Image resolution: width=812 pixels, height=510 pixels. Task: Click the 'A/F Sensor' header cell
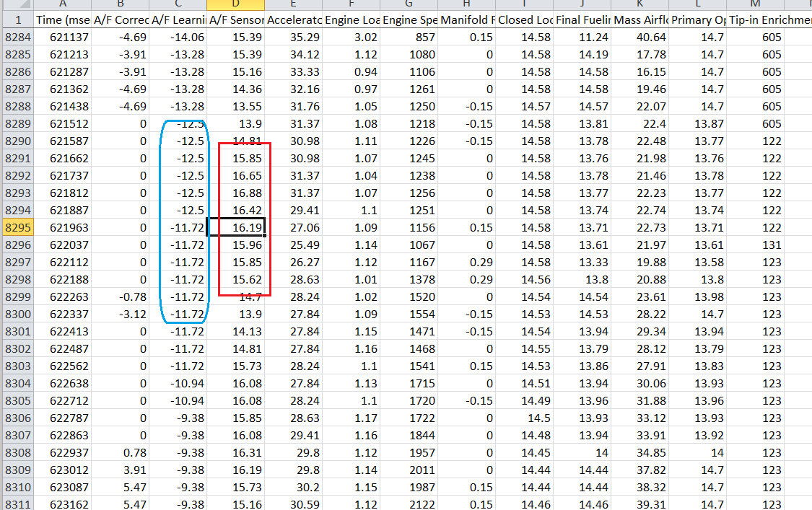[x=235, y=19]
